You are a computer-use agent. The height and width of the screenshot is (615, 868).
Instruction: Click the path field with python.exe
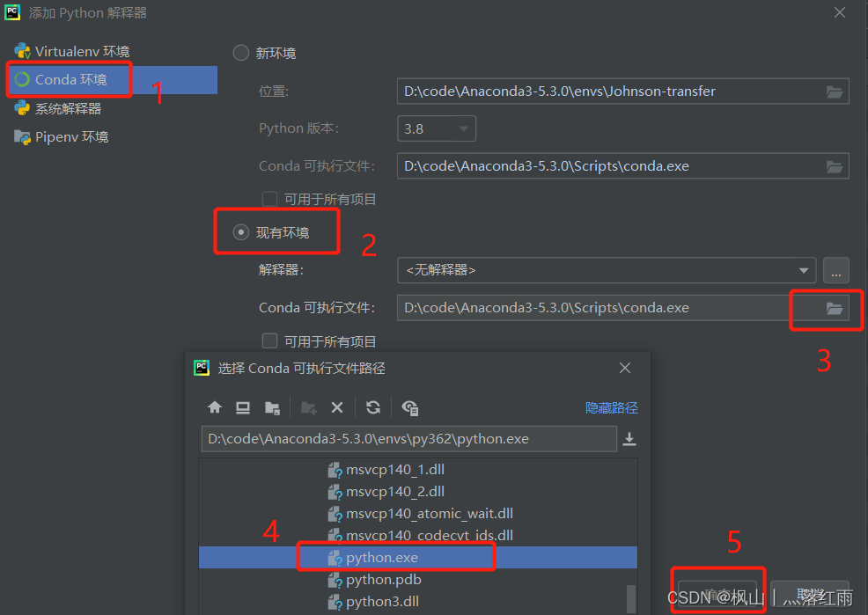pyautogui.click(x=408, y=439)
